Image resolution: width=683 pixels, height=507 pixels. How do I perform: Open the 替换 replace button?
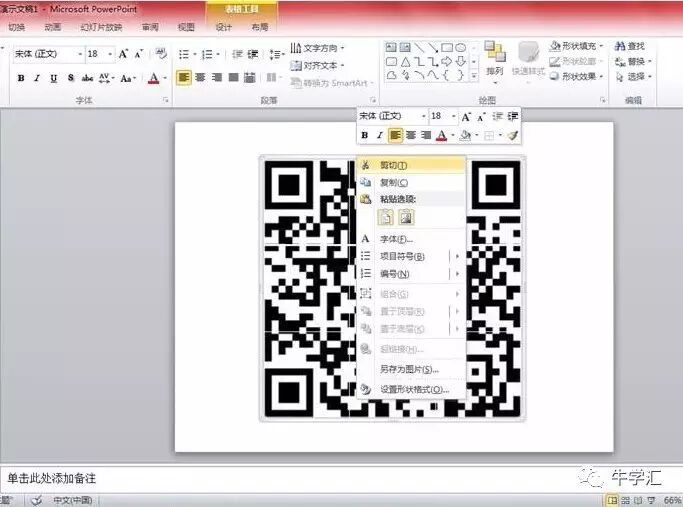(x=633, y=61)
